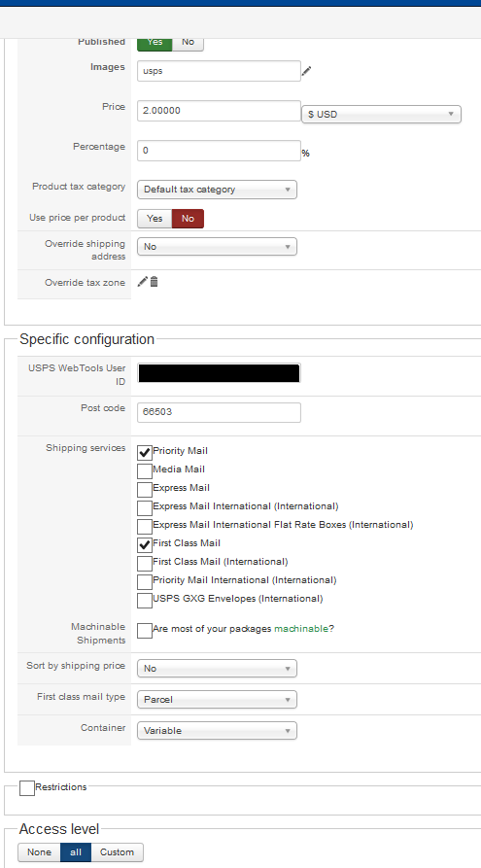
Task: Open the First class mail type dropdown
Action: click(x=217, y=699)
